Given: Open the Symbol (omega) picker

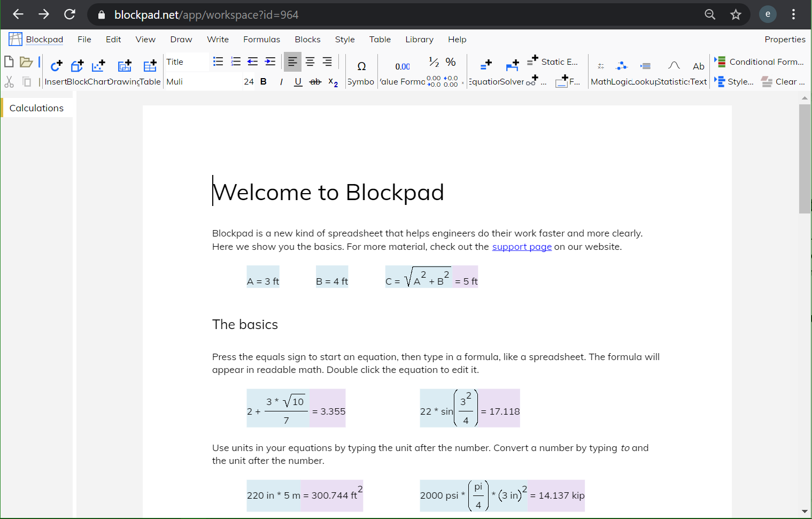Looking at the screenshot, I should coord(361,66).
